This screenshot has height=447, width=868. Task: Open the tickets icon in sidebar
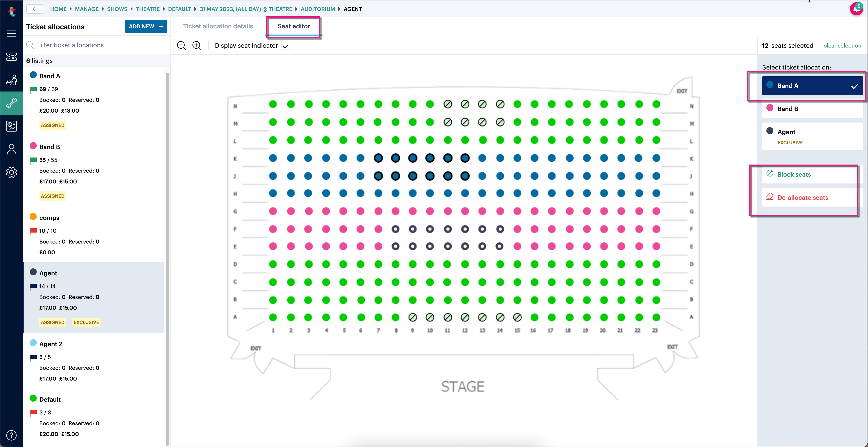[11, 57]
